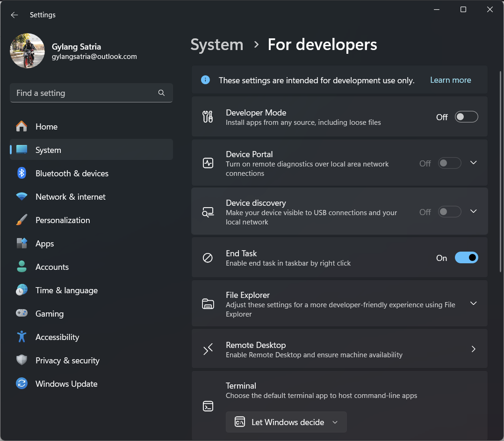The height and width of the screenshot is (441, 504).
Task: Click inside the Find a setting field
Action: click(91, 93)
